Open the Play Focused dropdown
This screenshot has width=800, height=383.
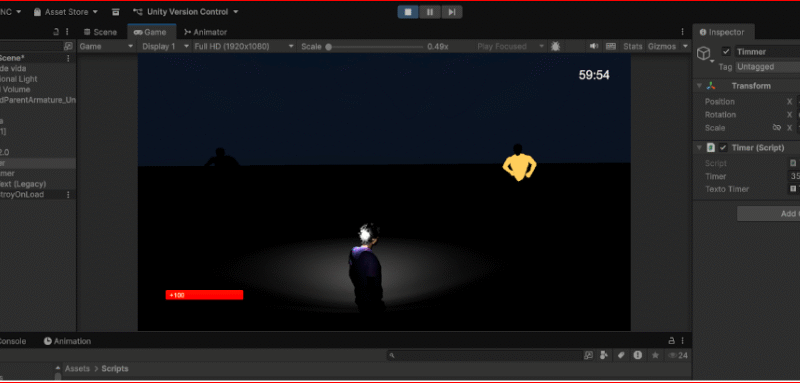(510, 46)
